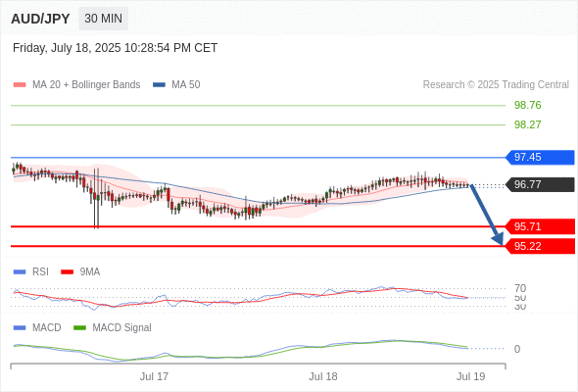This screenshot has height=392, width=578.
Task: Select the MA 50 legend swatch
Action: pyautogui.click(x=159, y=85)
